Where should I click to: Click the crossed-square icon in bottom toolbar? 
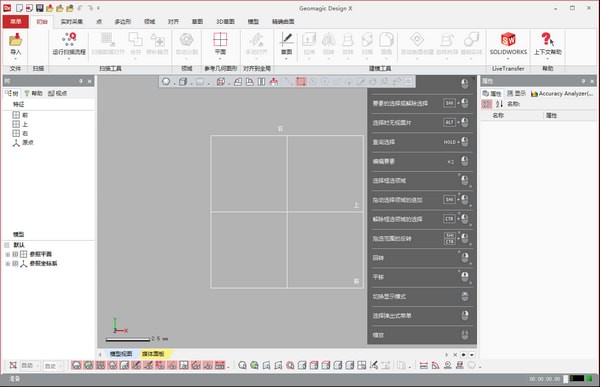tap(13, 365)
